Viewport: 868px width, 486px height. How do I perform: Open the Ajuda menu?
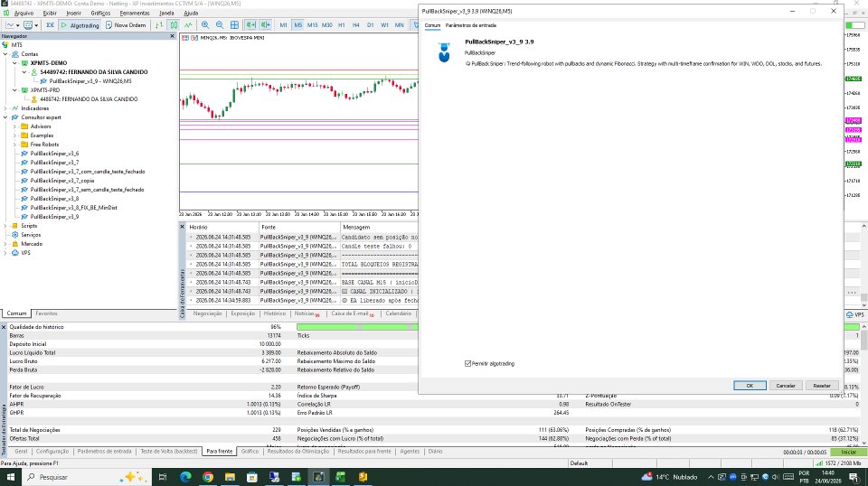click(x=191, y=13)
